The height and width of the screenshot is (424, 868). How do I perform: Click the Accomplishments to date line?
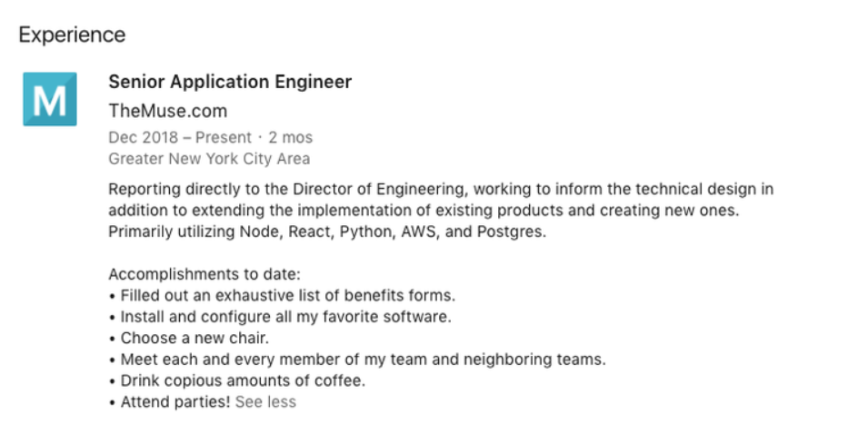click(205, 274)
